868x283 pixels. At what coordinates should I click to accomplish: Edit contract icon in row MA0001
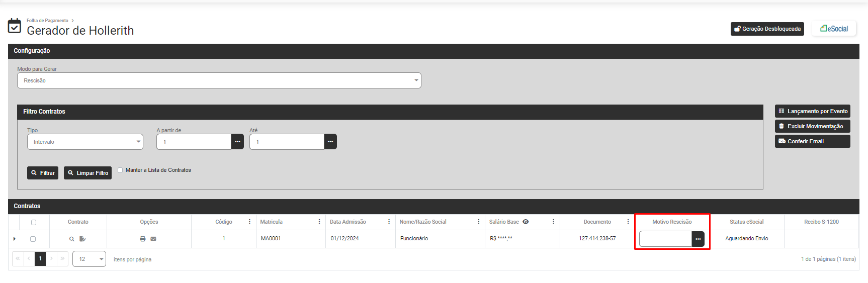click(83, 239)
